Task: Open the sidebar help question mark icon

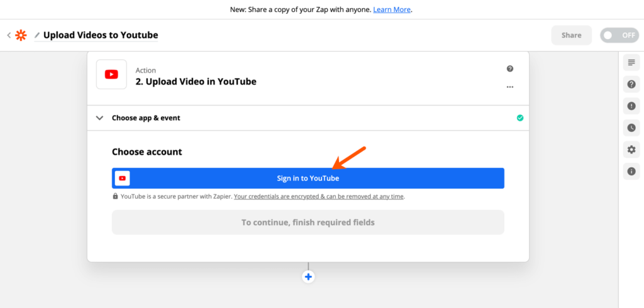Action: pyautogui.click(x=631, y=84)
